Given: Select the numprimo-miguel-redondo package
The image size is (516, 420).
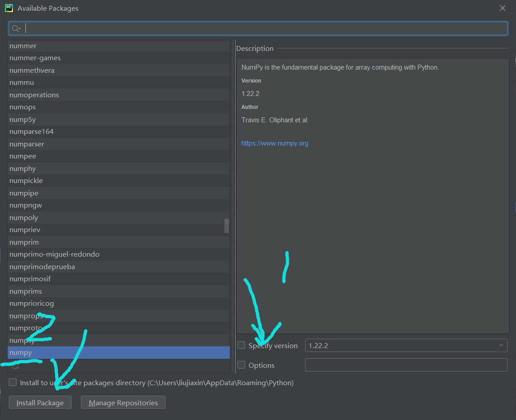Looking at the screenshot, I should [x=118, y=254].
